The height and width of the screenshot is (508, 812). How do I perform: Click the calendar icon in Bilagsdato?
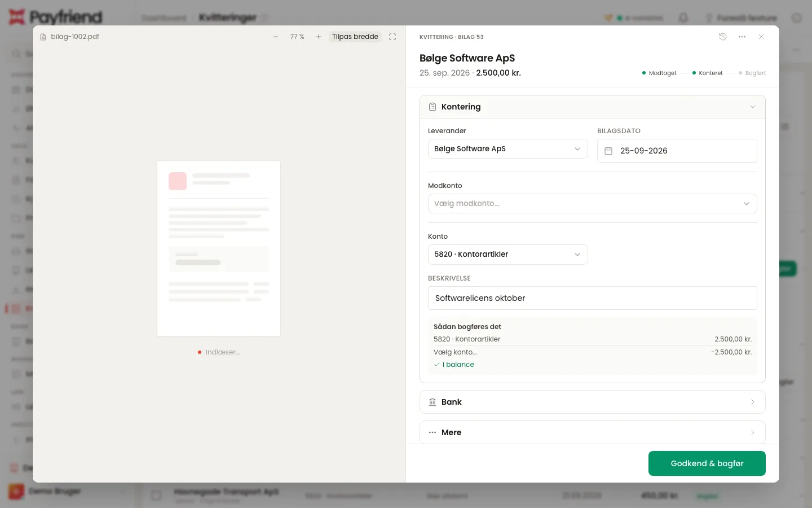pos(608,151)
